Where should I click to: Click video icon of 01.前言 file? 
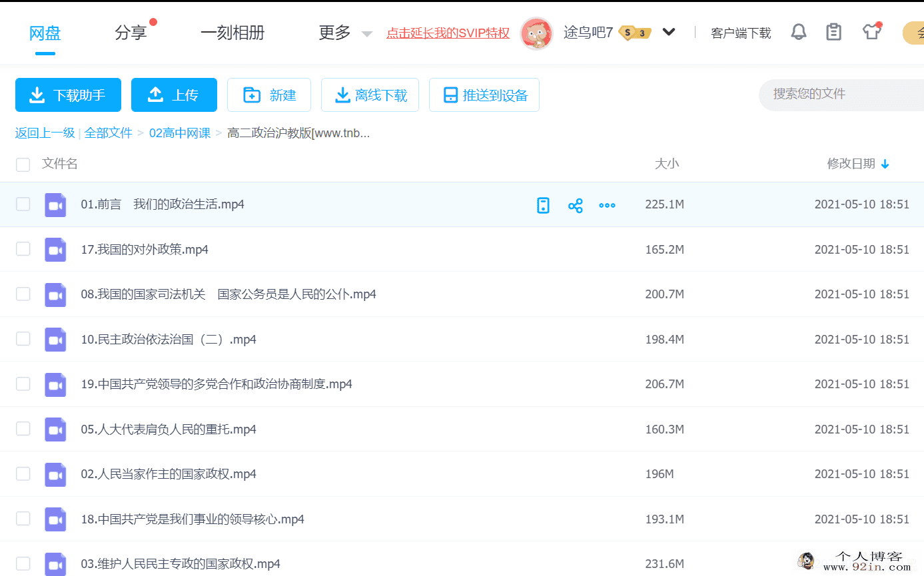coord(55,204)
